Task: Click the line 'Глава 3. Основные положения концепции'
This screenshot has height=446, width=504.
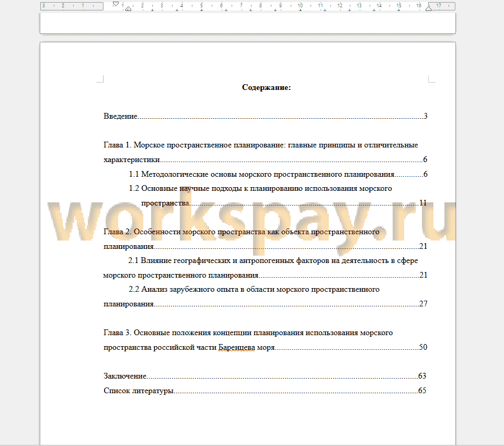Action: [x=248, y=333]
